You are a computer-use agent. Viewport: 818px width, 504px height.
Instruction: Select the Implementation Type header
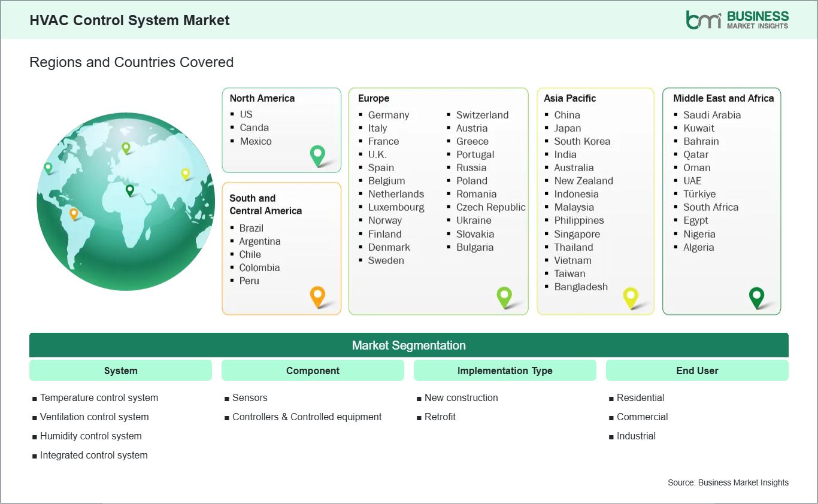[x=505, y=371]
